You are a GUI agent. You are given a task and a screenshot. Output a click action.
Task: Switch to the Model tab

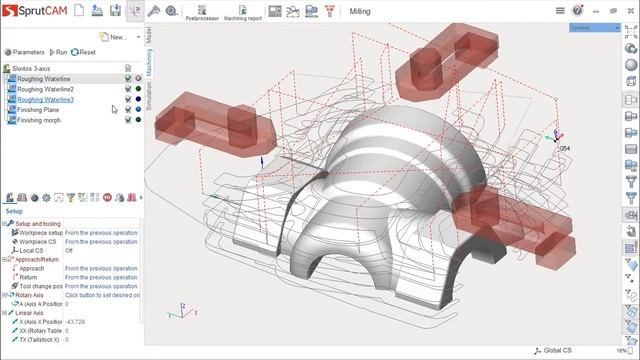pos(149,35)
